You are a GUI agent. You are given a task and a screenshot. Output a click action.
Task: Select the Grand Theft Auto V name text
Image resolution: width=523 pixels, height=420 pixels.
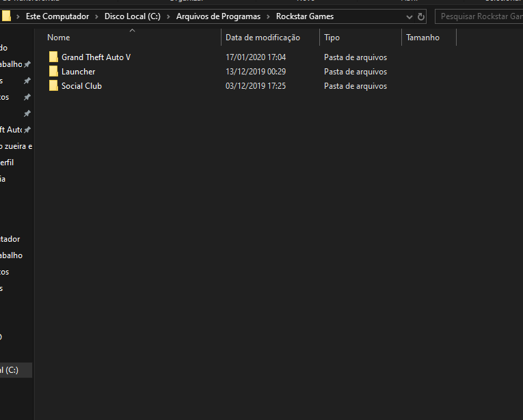tap(96, 57)
